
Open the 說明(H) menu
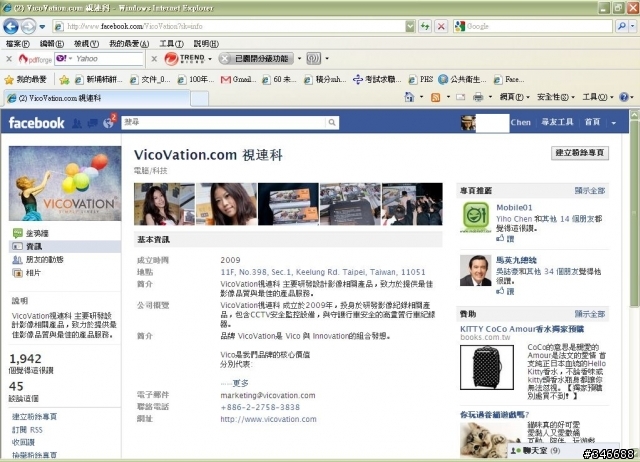point(206,44)
